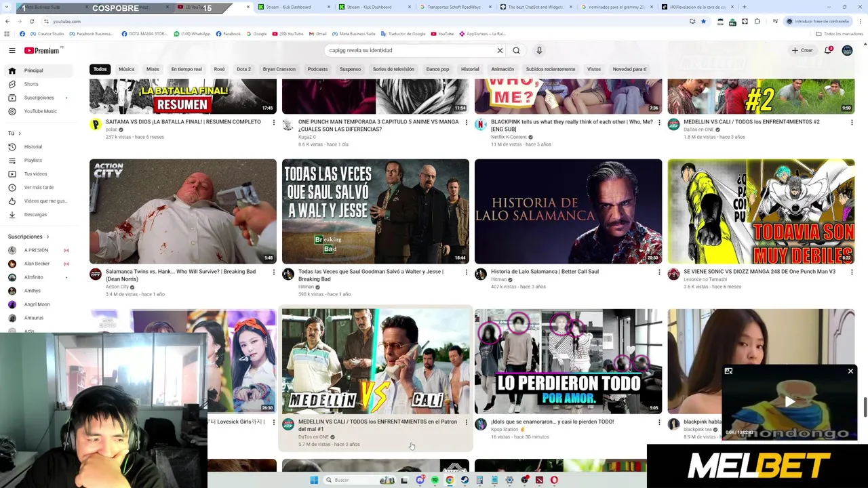868x488 pixels.
Task: Select the Series de televisión chip
Action: 393,69
